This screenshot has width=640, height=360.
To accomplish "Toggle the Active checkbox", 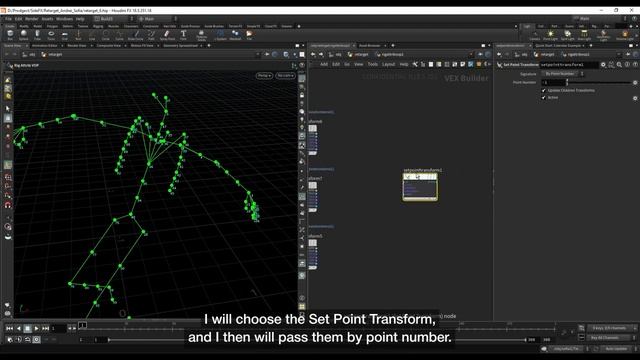I will point(543,98).
